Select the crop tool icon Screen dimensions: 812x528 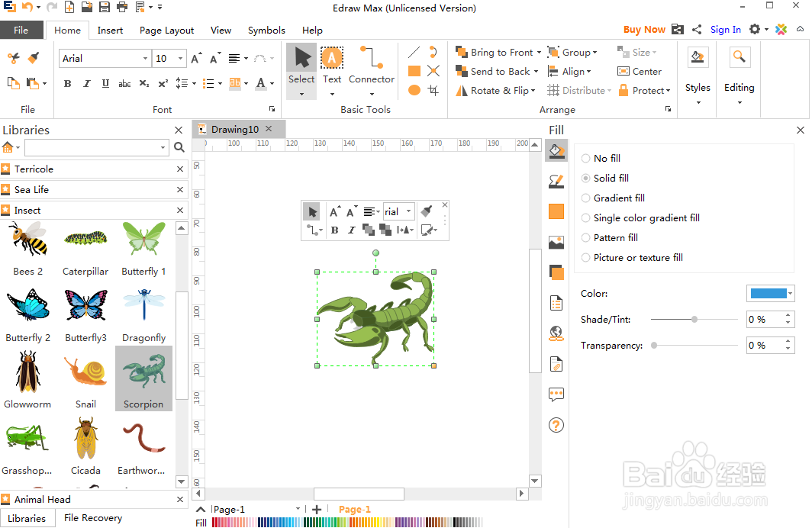[433, 91]
